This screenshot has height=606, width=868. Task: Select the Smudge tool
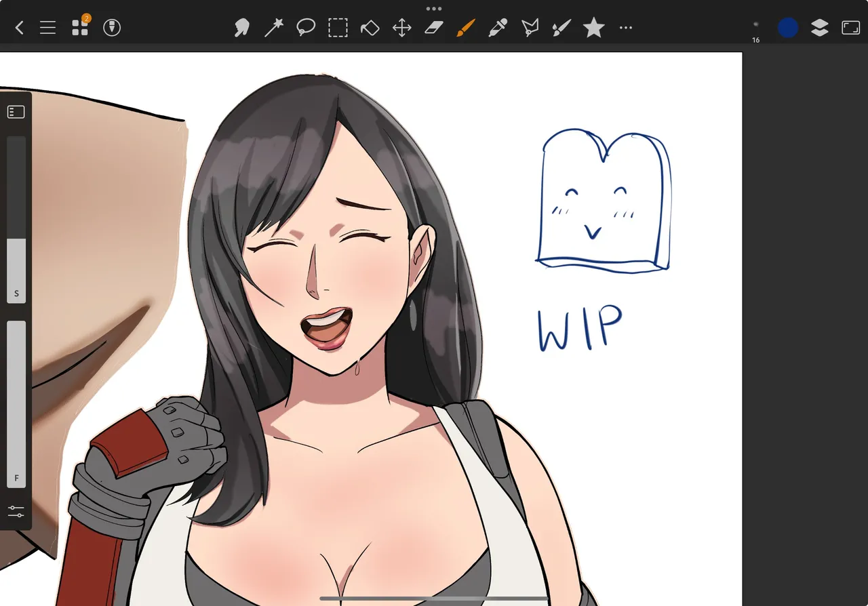(241, 28)
